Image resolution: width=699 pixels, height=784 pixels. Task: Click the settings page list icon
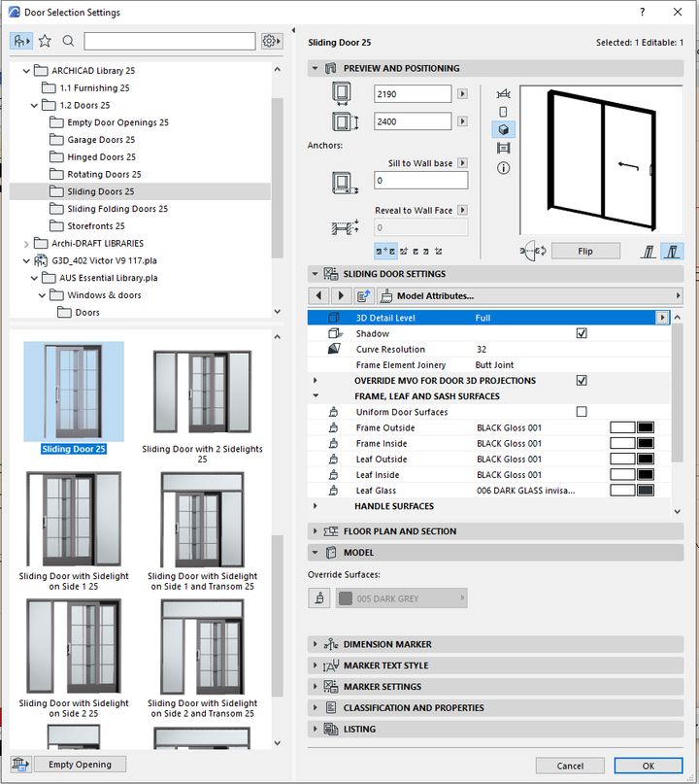point(364,296)
